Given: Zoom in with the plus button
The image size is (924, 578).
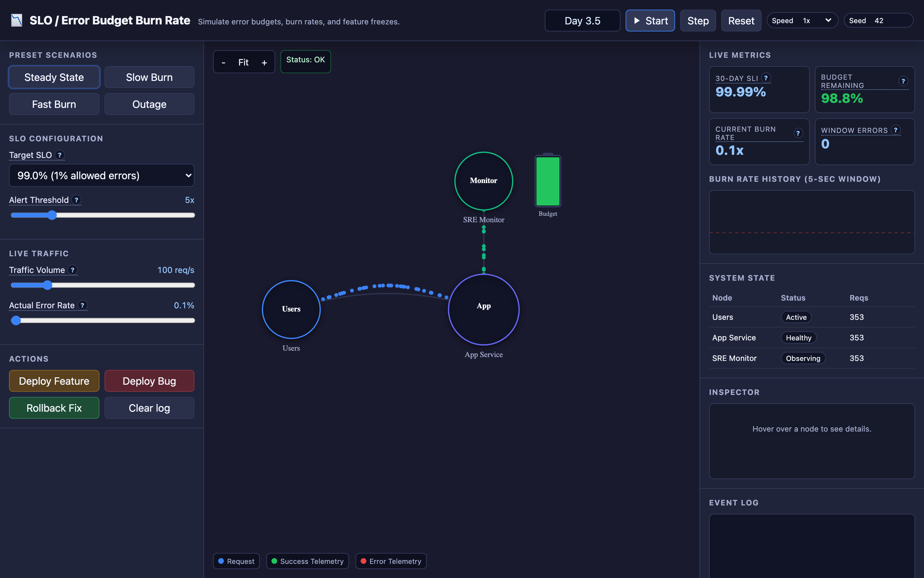Looking at the screenshot, I should 264,62.
